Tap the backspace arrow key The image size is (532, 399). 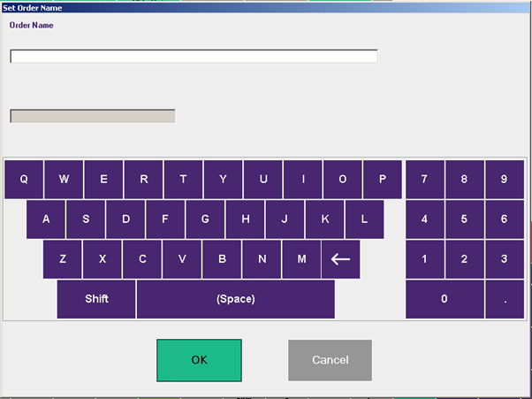click(340, 259)
